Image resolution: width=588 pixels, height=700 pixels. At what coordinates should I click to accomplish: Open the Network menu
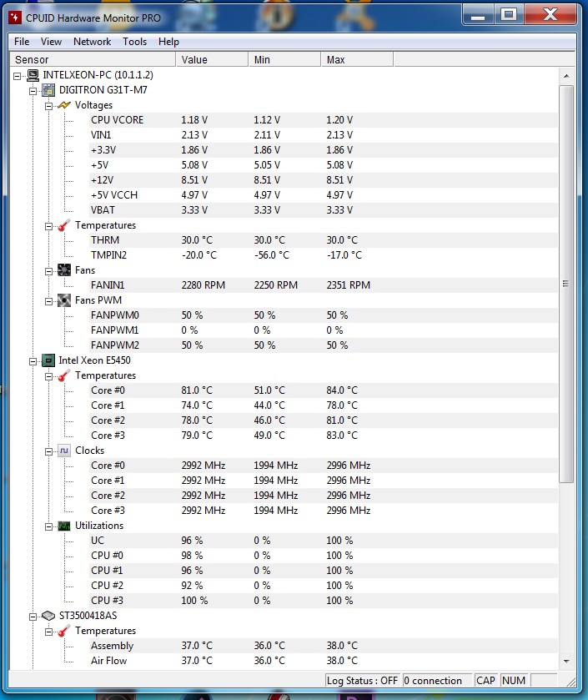(93, 42)
